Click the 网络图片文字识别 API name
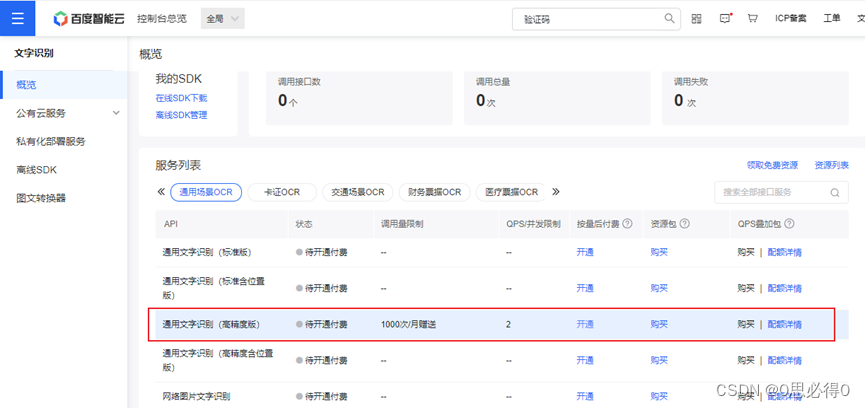 coord(196,396)
